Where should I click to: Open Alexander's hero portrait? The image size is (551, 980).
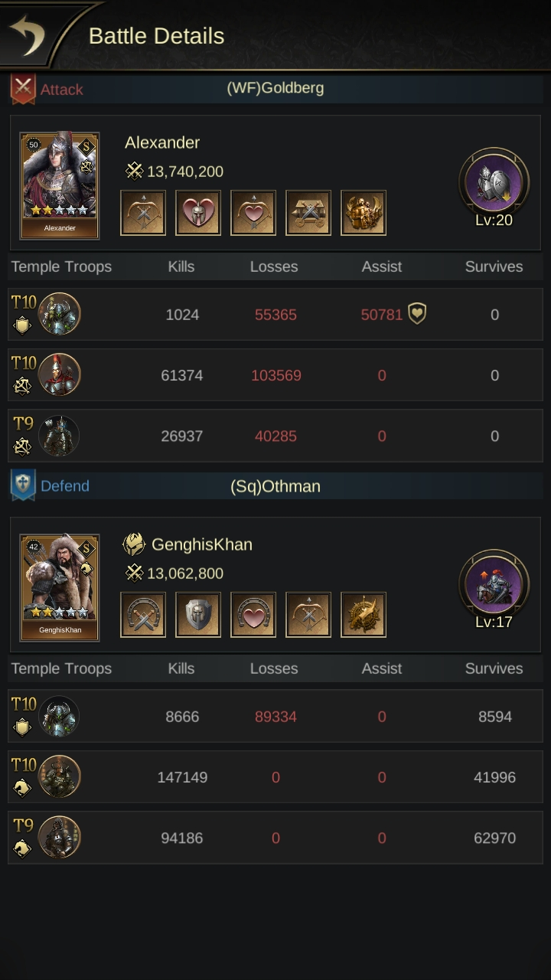click(x=60, y=185)
